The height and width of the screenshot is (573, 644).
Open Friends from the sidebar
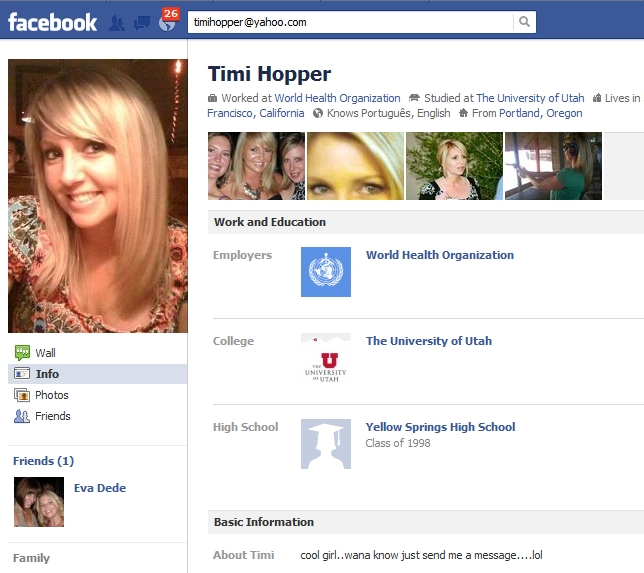53,416
